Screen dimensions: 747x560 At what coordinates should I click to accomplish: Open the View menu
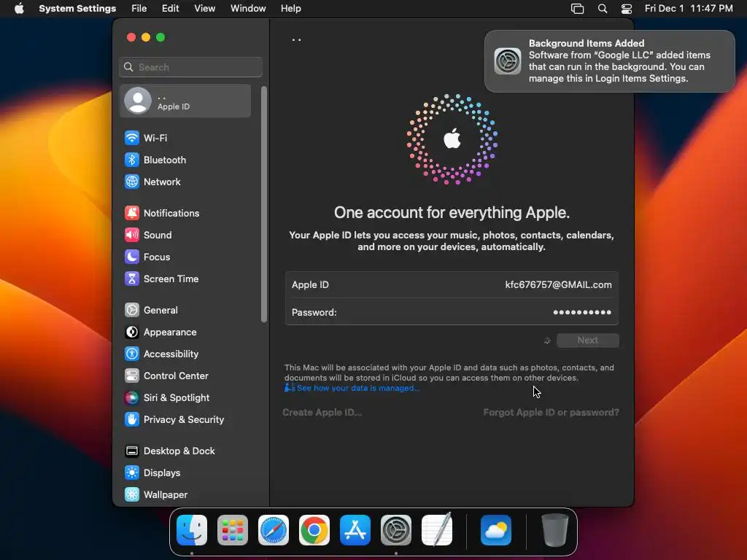point(204,9)
